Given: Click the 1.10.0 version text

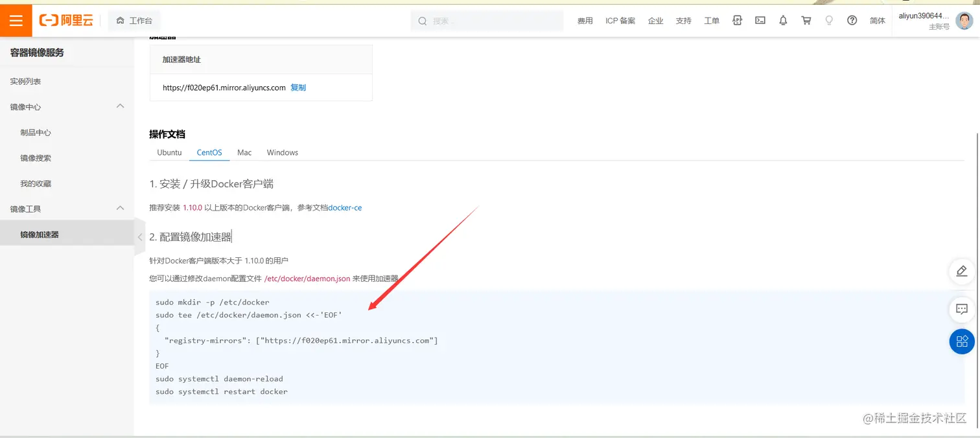Looking at the screenshot, I should coord(192,208).
